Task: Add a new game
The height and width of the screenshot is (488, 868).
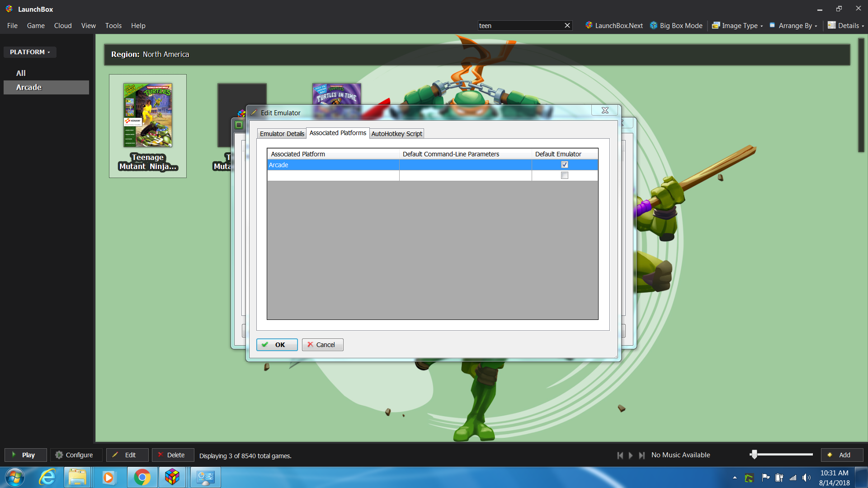Action: (842, 455)
